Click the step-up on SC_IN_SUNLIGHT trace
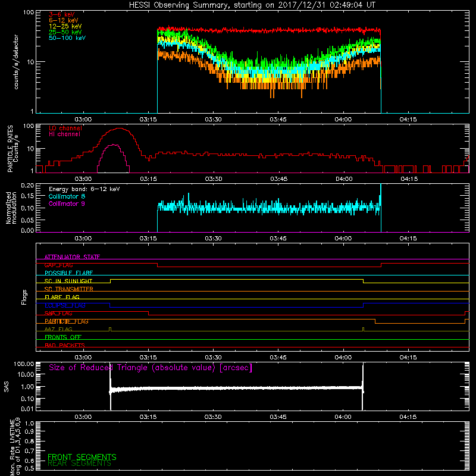 tap(111, 281)
